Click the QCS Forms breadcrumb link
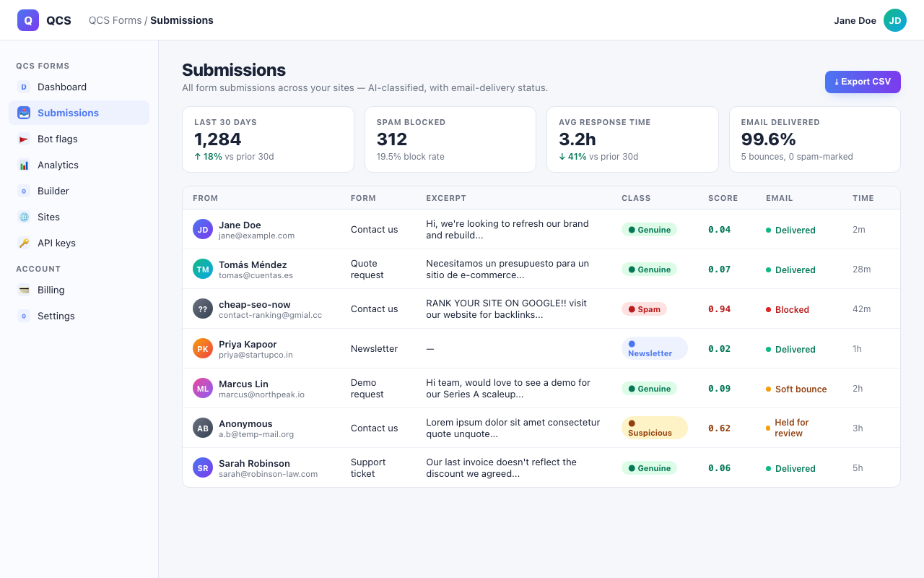 115,20
